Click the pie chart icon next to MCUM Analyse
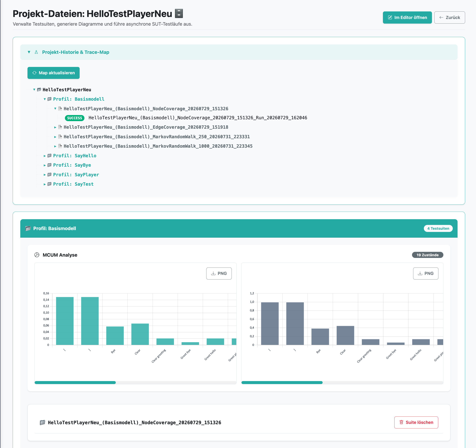476x448 pixels. pos(37,255)
